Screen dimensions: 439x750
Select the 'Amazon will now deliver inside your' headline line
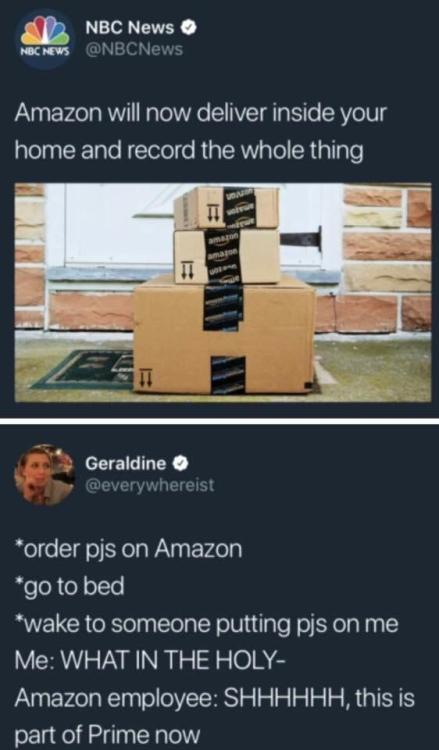[x=200, y=115]
